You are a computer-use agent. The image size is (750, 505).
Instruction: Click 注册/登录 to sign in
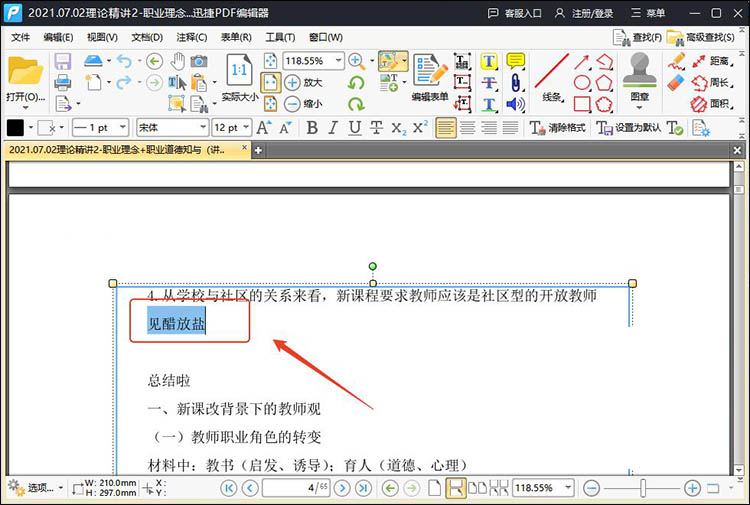click(x=584, y=13)
